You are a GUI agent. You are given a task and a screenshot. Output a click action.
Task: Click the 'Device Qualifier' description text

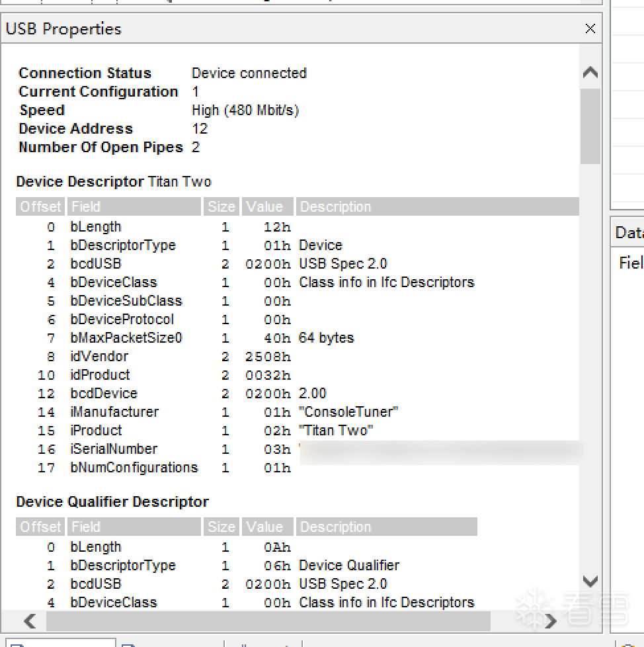(x=349, y=566)
